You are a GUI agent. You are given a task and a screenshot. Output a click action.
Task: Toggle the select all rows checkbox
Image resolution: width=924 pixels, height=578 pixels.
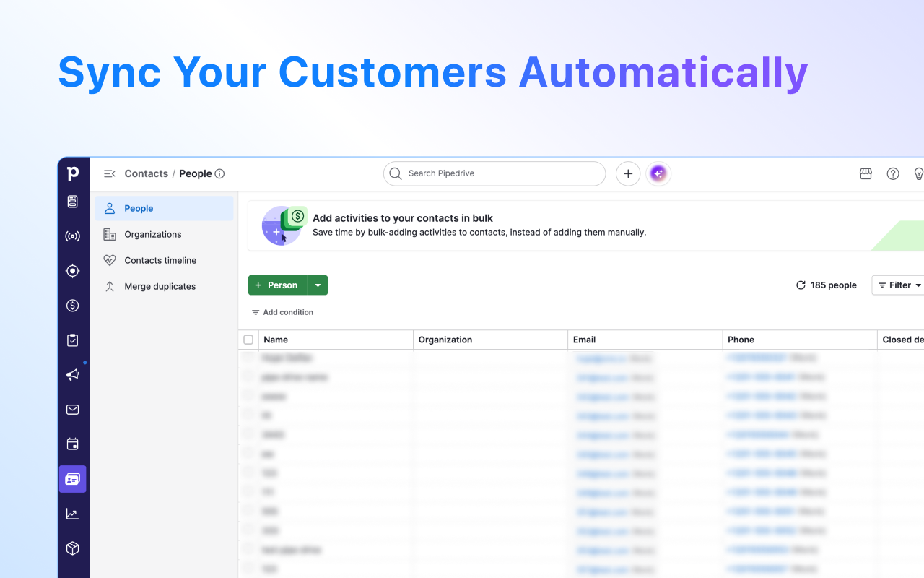pos(248,340)
